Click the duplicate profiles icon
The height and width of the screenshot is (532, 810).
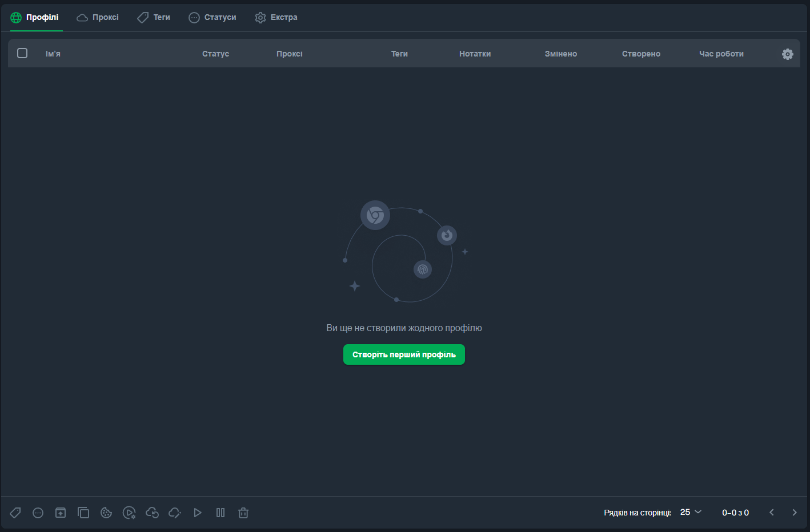tap(83, 513)
